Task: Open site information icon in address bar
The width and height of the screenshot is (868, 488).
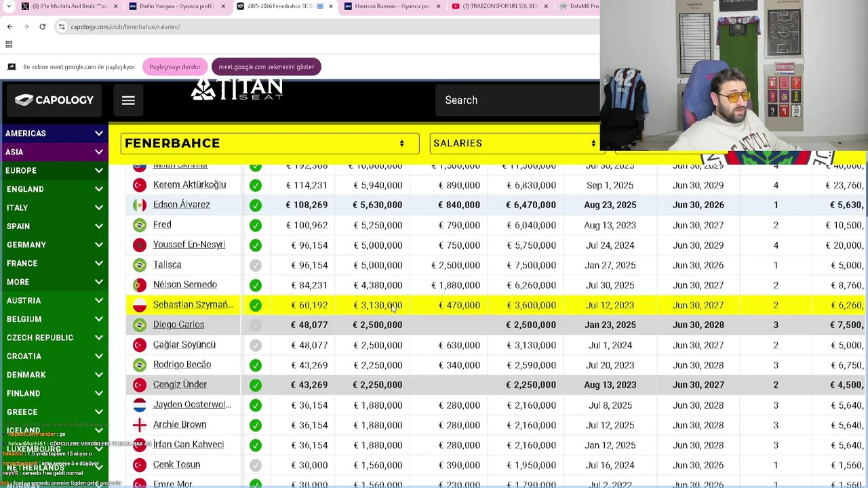Action: coord(62,26)
